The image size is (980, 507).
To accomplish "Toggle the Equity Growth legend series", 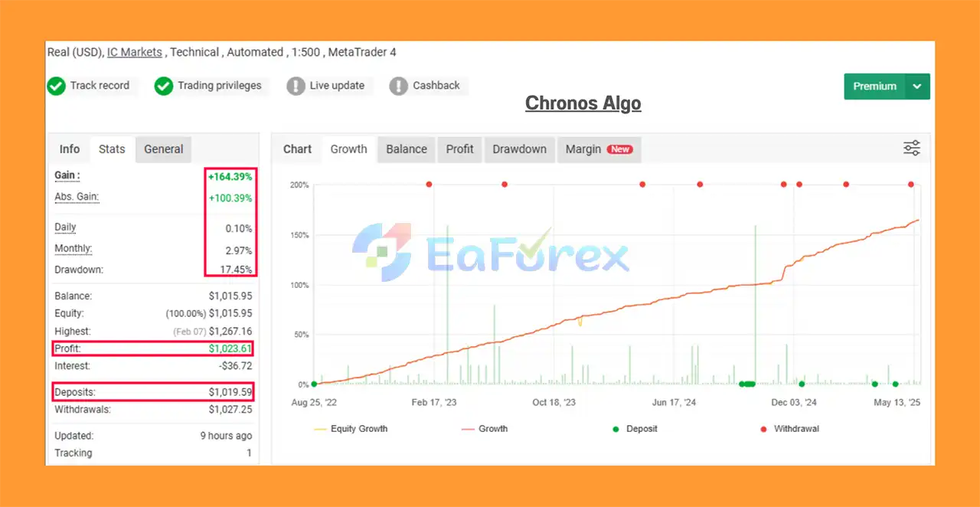I will pos(351,429).
